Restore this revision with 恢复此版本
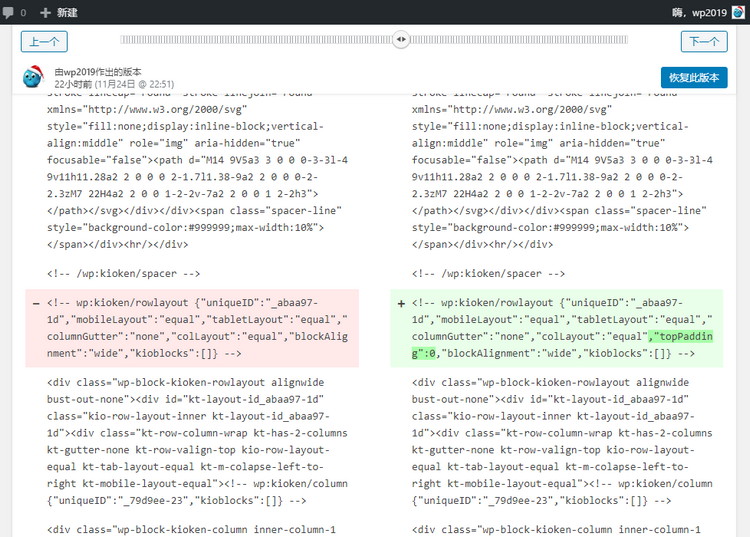The height and width of the screenshot is (537, 750). point(694,77)
